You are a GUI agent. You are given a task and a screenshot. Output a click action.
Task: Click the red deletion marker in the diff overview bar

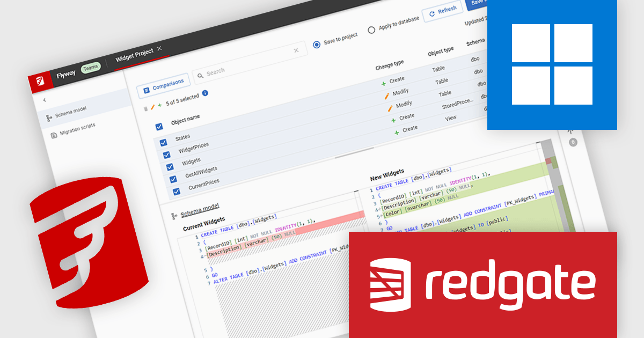548,161
